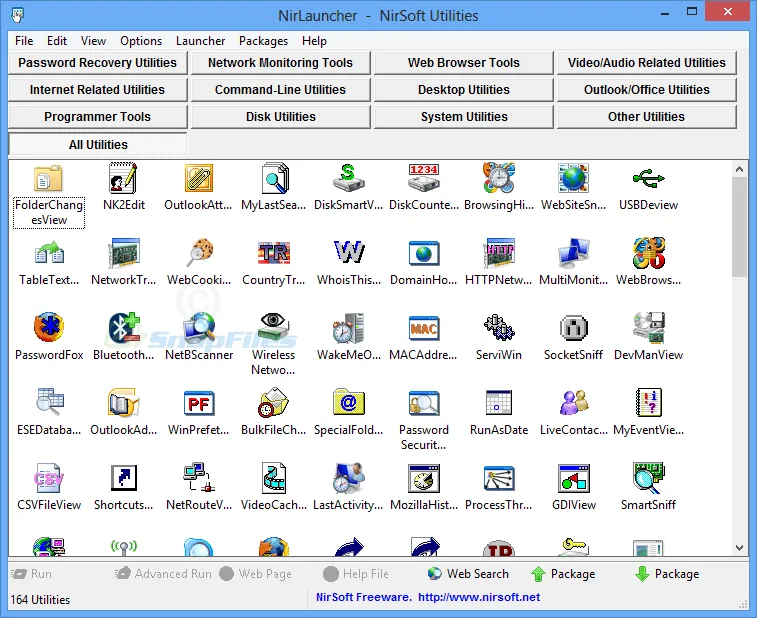Select the BulkFileChanger utility icon
Image resolution: width=757 pixels, height=618 pixels.
click(x=273, y=403)
